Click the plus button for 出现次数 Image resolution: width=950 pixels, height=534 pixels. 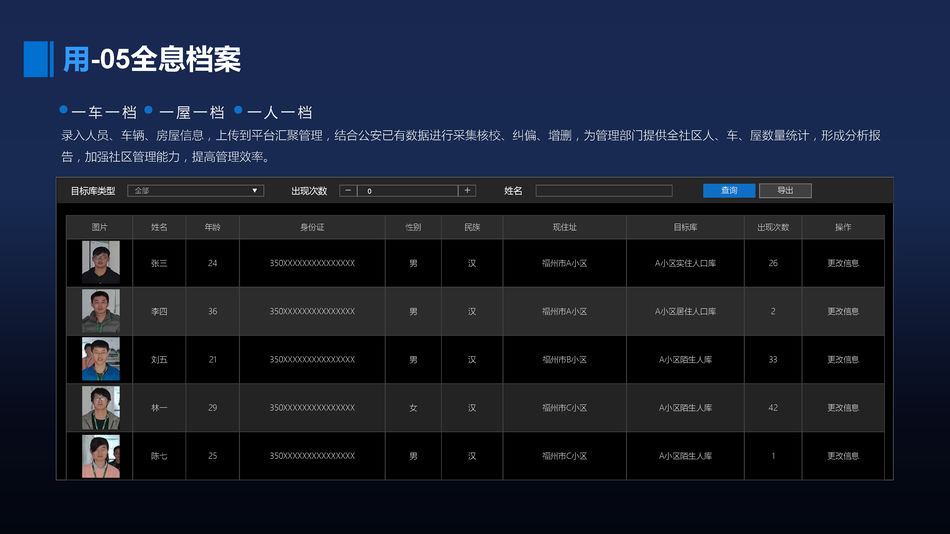pos(467,190)
